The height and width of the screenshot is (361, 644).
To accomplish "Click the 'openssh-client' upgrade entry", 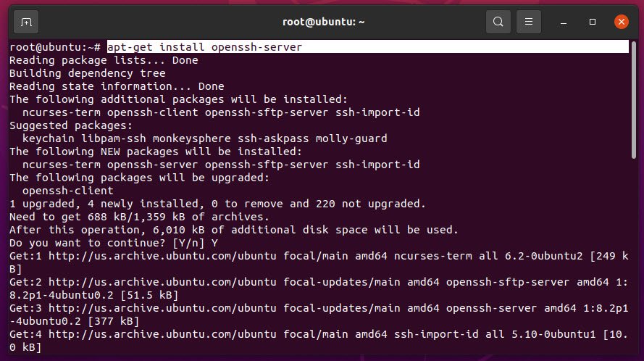I will 68,191.
